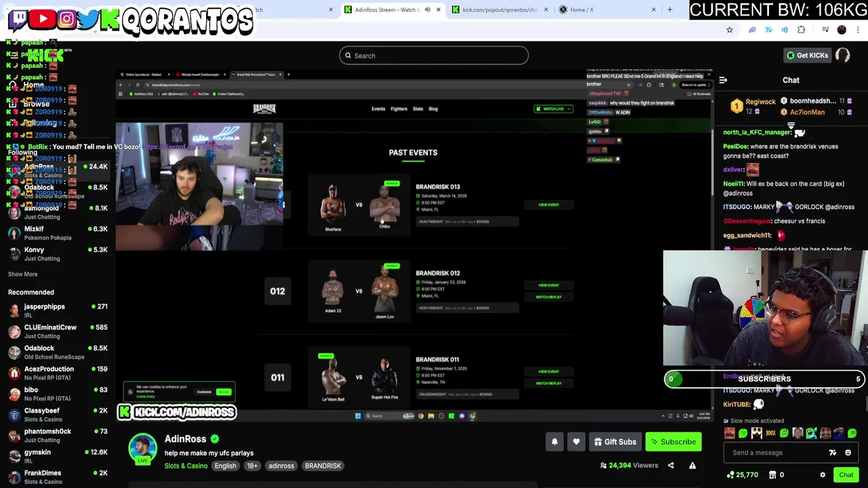Image resolution: width=868 pixels, height=488 pixels.
Task: Open Konvy in Following list
Action: 58,254
